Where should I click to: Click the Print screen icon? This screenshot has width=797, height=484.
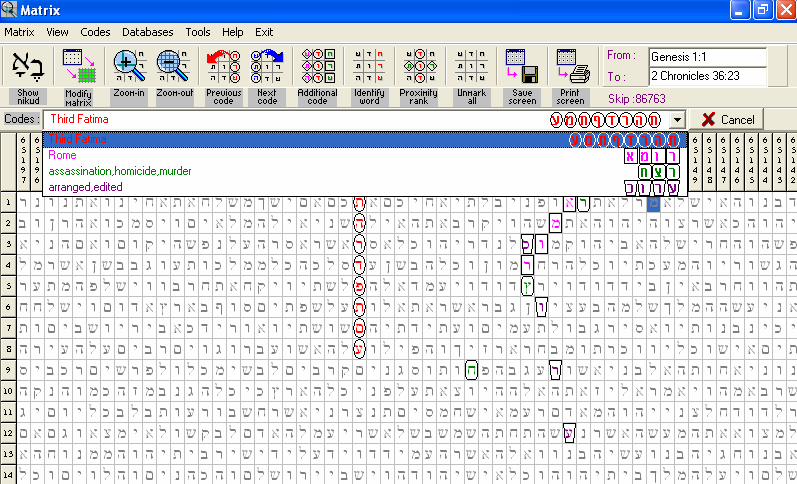571,68
